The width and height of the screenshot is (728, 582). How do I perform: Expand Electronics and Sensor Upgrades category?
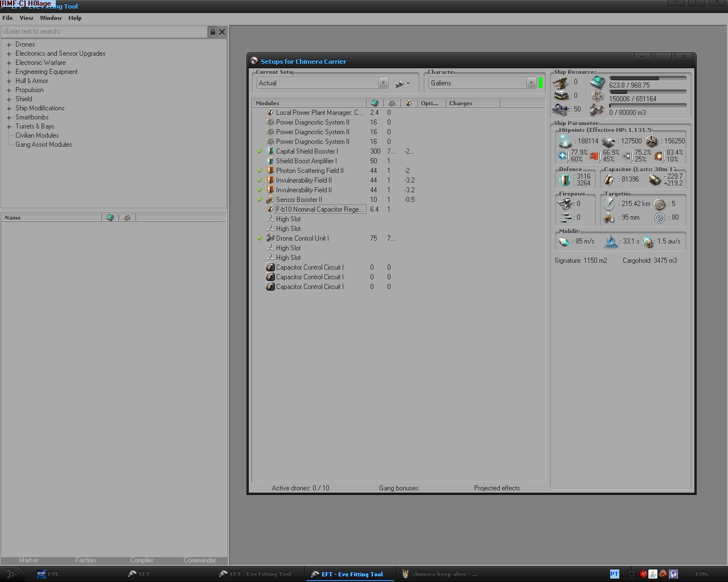click(9, 53)
